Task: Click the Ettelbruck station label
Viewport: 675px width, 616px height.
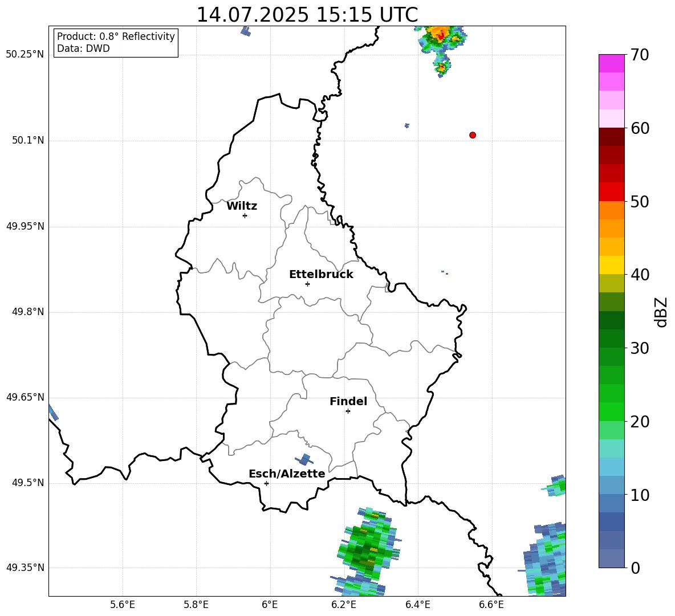Action: click(321, 275)
